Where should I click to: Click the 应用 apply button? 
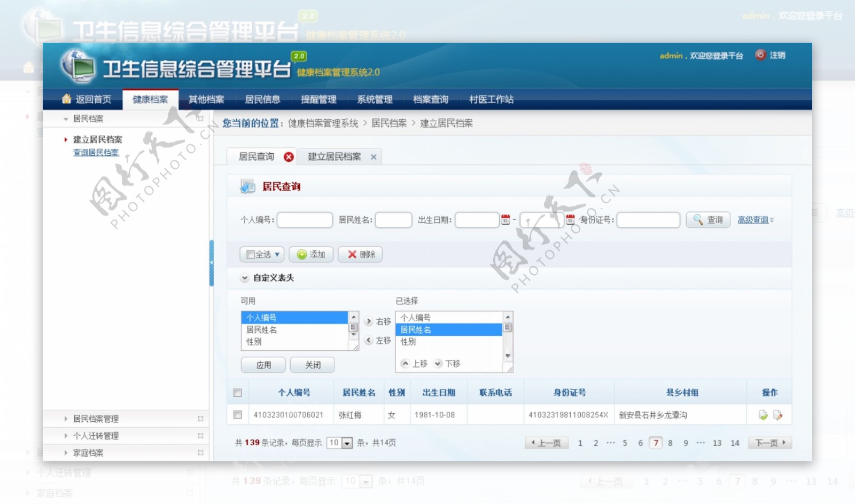[263, 365]
